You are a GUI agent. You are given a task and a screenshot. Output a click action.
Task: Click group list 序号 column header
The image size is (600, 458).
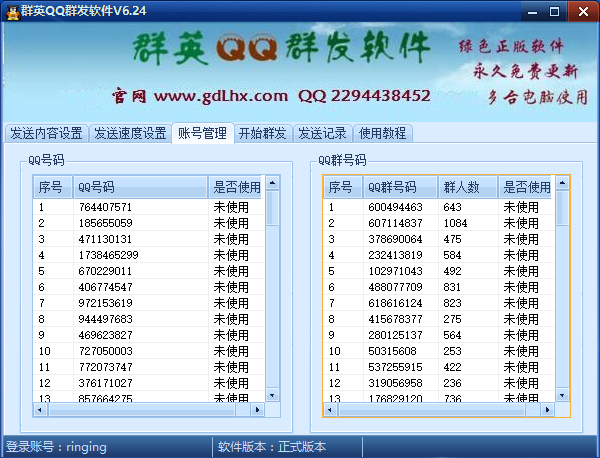[x=343, y=187]
